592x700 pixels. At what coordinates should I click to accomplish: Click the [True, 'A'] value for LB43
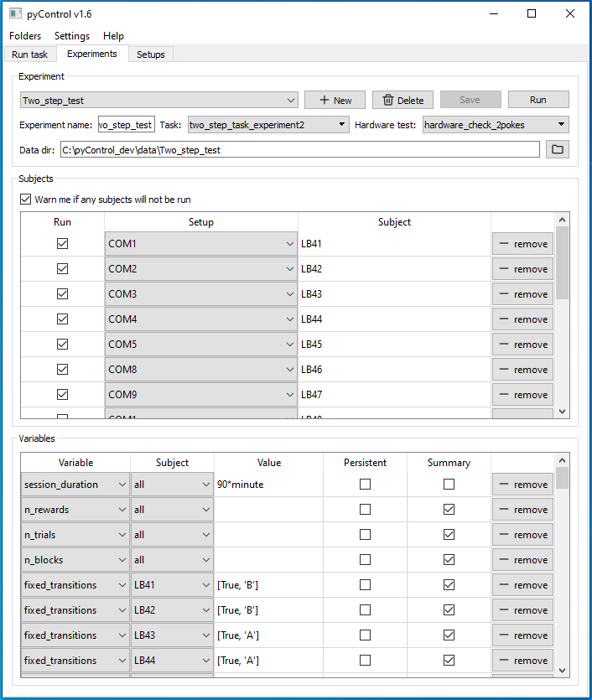[269, 635]
